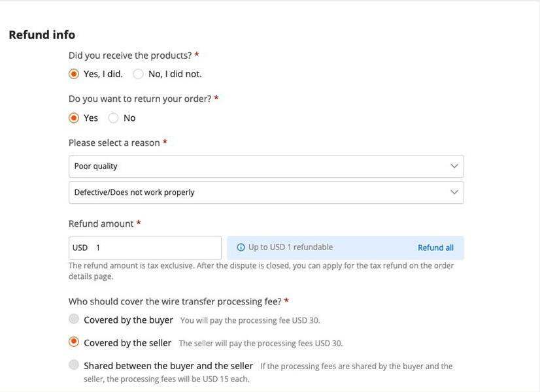Click the info icon beside refundable amount
This screenshot has width=540, height=392.
point(241,248)
